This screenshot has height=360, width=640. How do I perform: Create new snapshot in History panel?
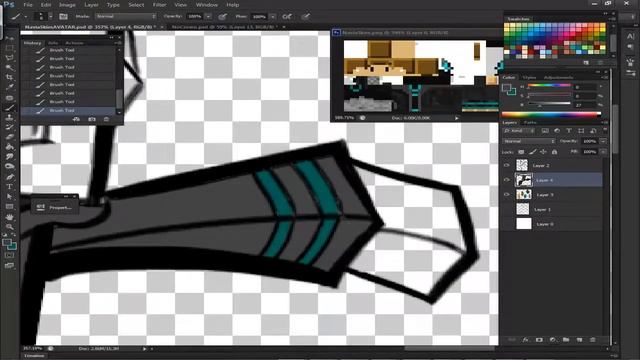point(92,119)
